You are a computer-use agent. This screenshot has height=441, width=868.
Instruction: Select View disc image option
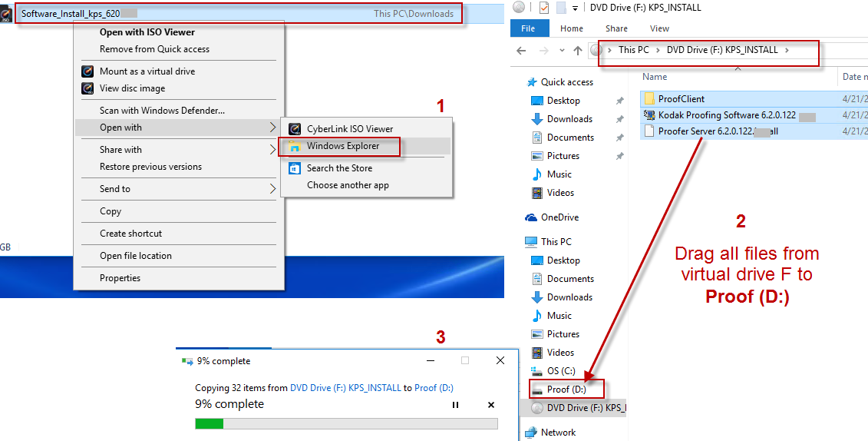click(132, 88)
